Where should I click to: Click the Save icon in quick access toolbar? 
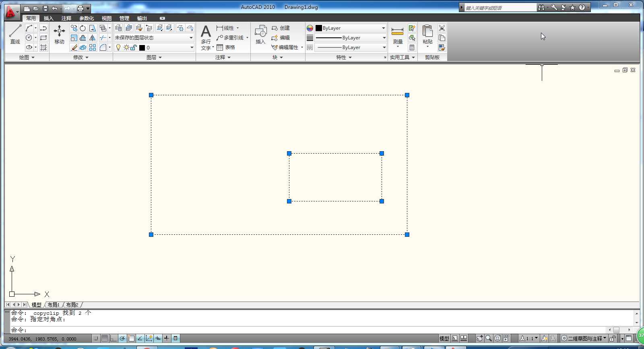click(45, 8)
